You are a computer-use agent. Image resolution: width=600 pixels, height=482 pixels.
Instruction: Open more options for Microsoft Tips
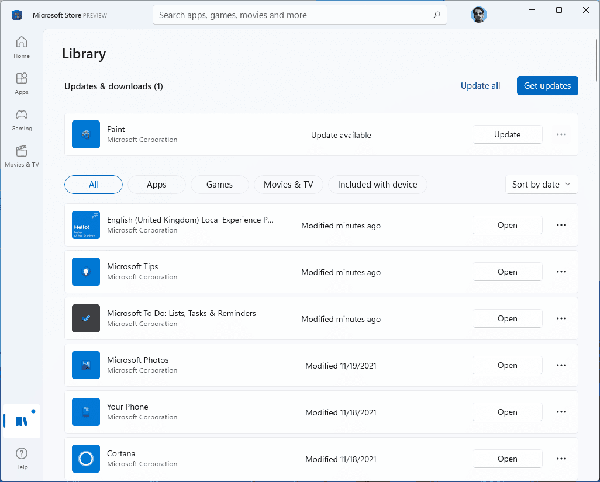561,271
